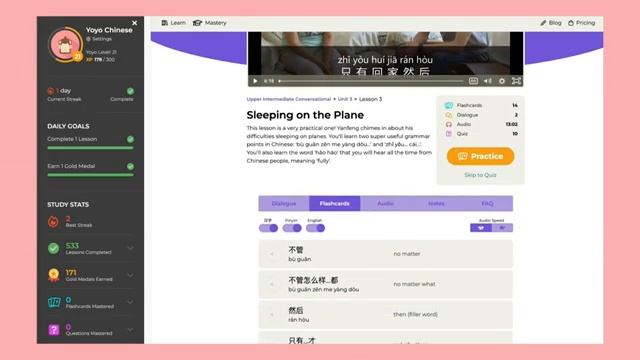
Task: Click the Audio headphones icon in the lesson panel
Action: pyautogui.click(x=449, y=124)
